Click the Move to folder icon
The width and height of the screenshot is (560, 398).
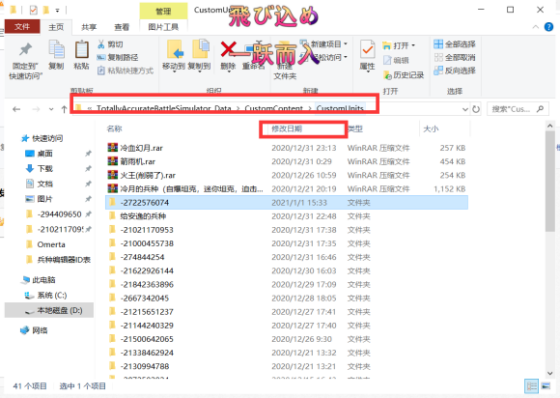coord(175,49)
